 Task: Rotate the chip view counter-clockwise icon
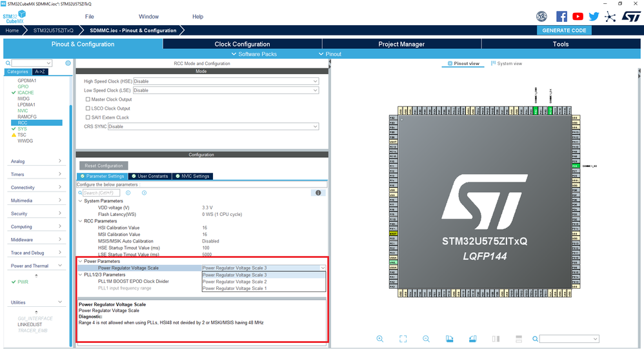click(x=473, y=338)
